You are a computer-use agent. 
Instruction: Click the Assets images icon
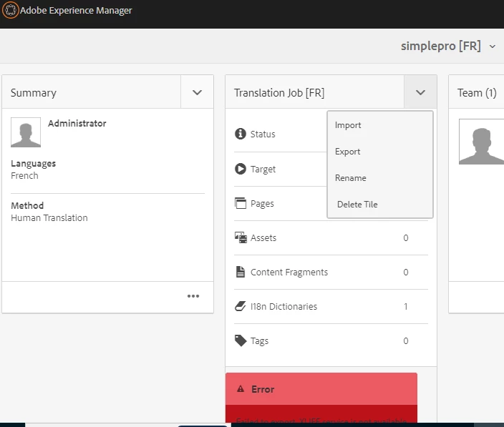[x=241, y=237]
